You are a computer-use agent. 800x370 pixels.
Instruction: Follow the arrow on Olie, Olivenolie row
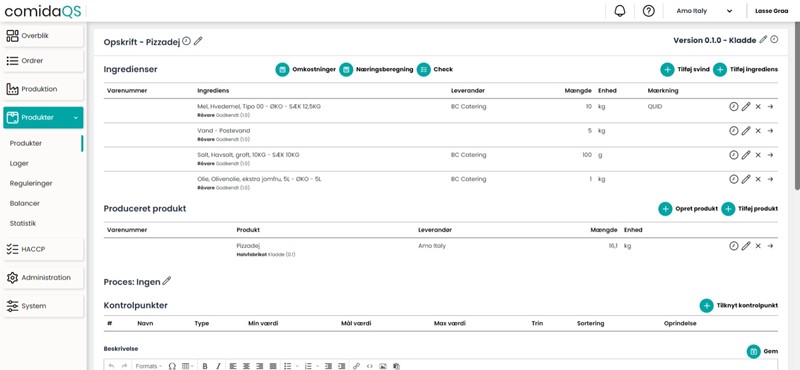point(770,179)
